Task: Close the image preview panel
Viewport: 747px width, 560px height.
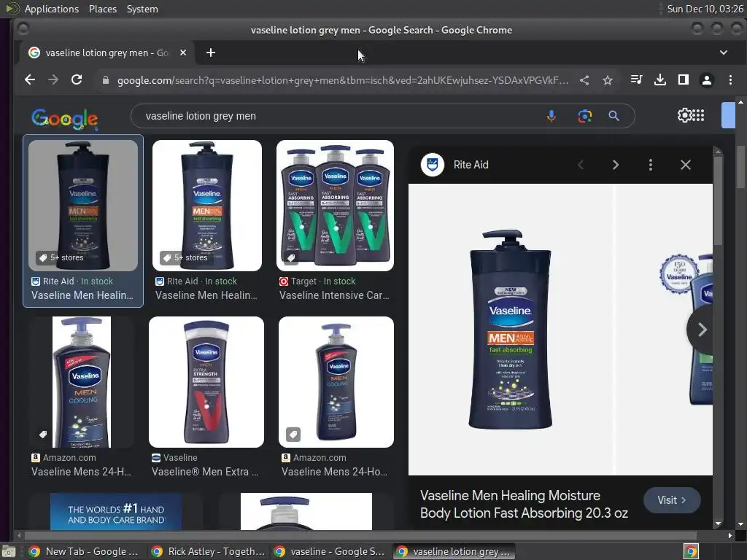Action: coord(685,165)
